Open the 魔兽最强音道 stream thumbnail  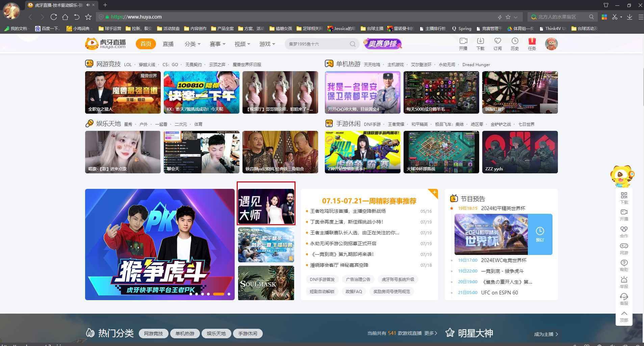[x=123, y=92]
